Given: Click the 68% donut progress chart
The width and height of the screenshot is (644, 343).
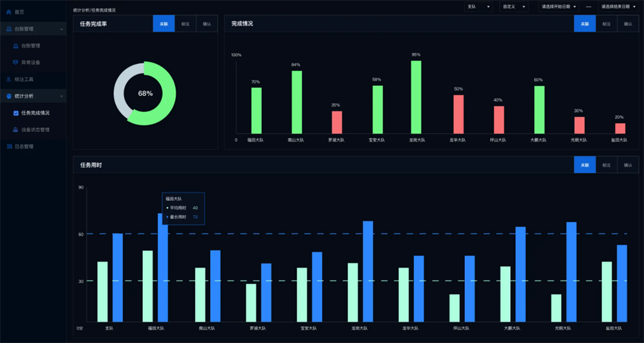Looking at the screenshot, I should tap(145, 93).
